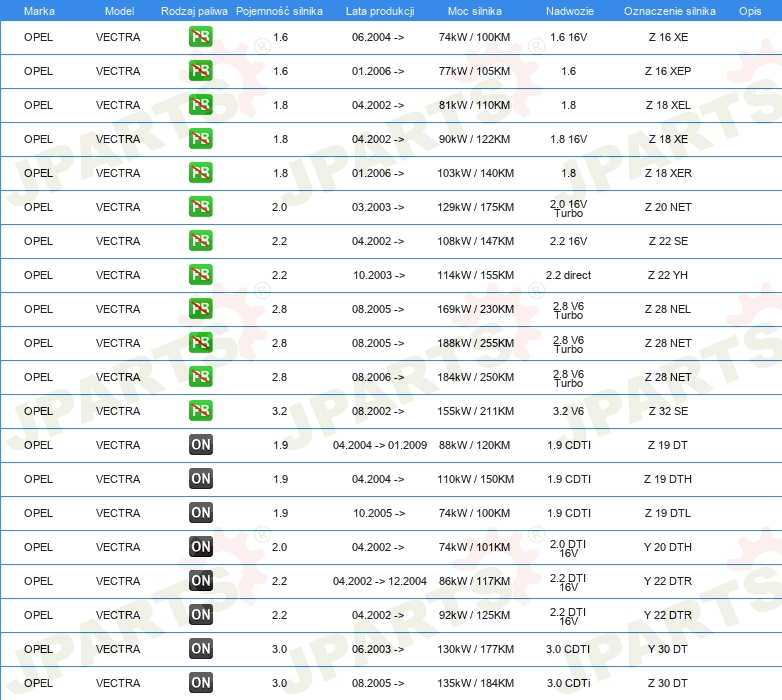
Task: Click power value 103kW / 140KM
Action: pos(475,173)
